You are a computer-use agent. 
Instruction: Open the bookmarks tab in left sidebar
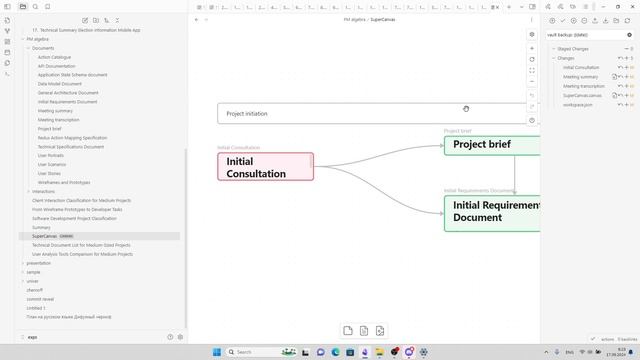click(x=47, y=7)
